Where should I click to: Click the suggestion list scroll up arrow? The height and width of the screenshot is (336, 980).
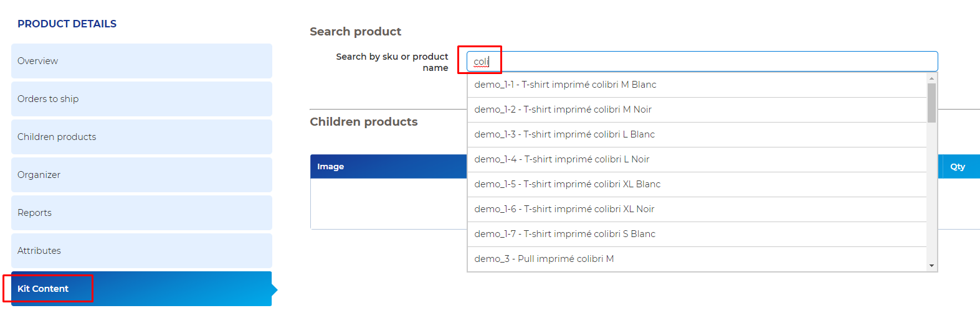tap(931, 78)
